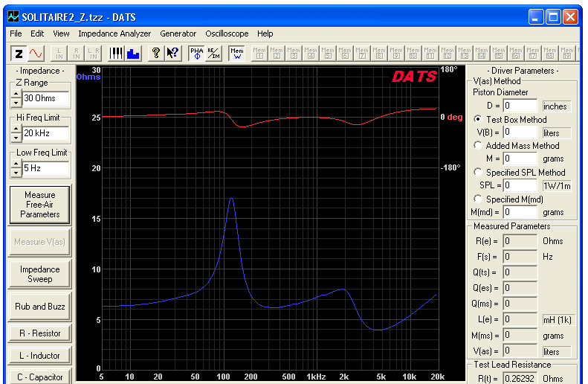
Task: Start an Impedance Sweep
Action: [x=39, y=274]
